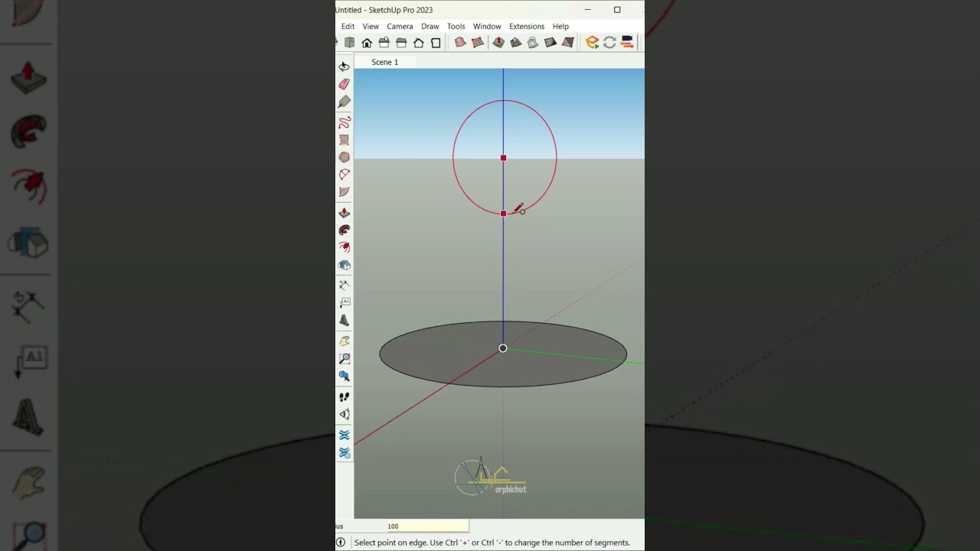Click Sandbox From Scratch grid icon
Screen dimensions: 980x551
tap(478, 43)
